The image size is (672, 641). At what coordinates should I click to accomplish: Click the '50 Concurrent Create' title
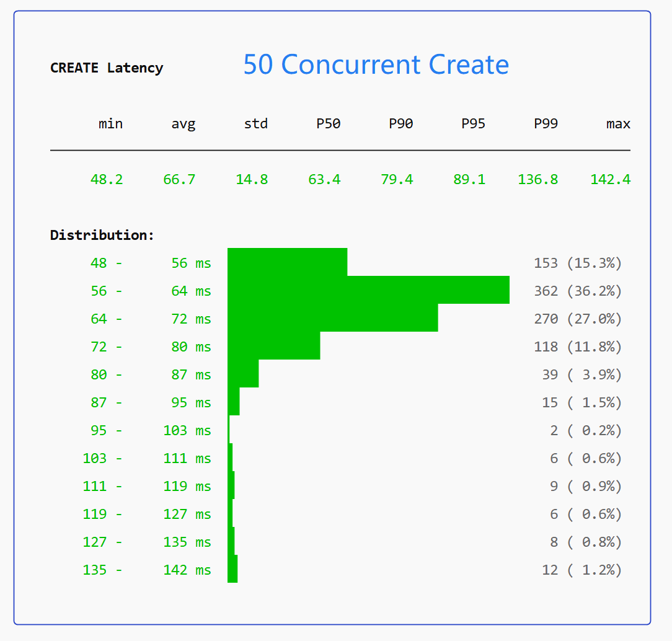(x=376, y=64)
